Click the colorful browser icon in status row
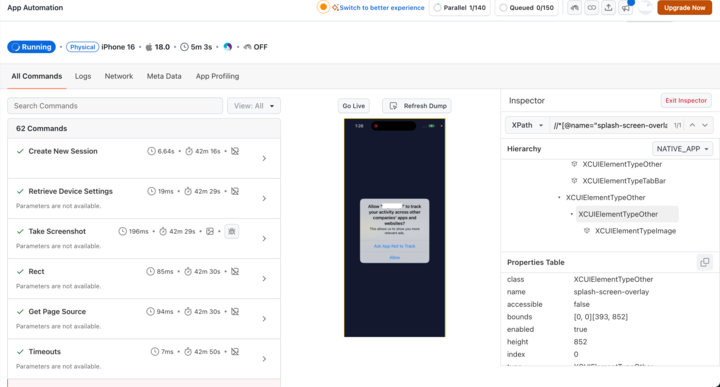720x387 pixels. (227, 47)
